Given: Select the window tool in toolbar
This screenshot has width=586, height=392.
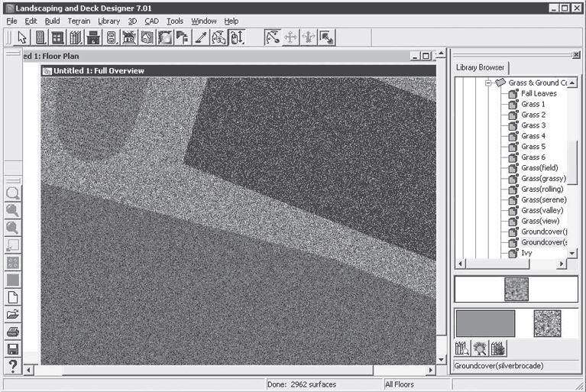Looking at the screenshot, I should pyautogui.click(x=58, y=37).
